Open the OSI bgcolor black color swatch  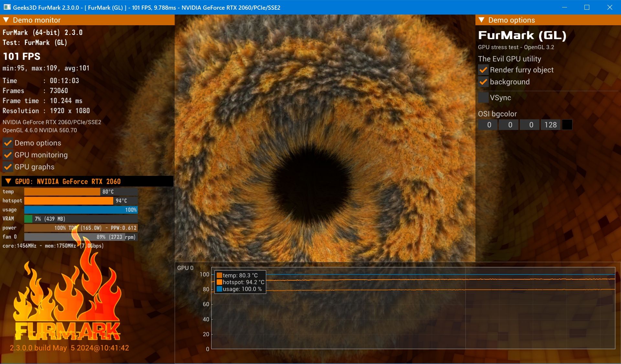click(x=567, y=125)
